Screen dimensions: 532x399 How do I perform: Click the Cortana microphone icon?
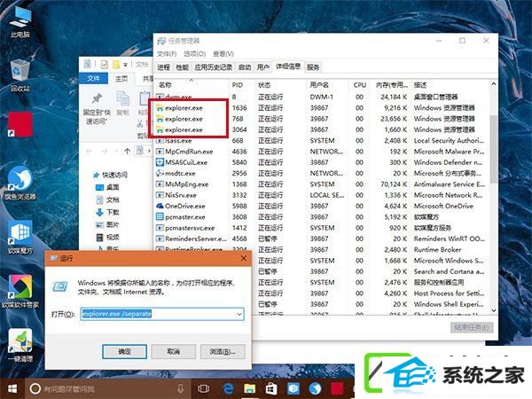(x=181, y=389)
